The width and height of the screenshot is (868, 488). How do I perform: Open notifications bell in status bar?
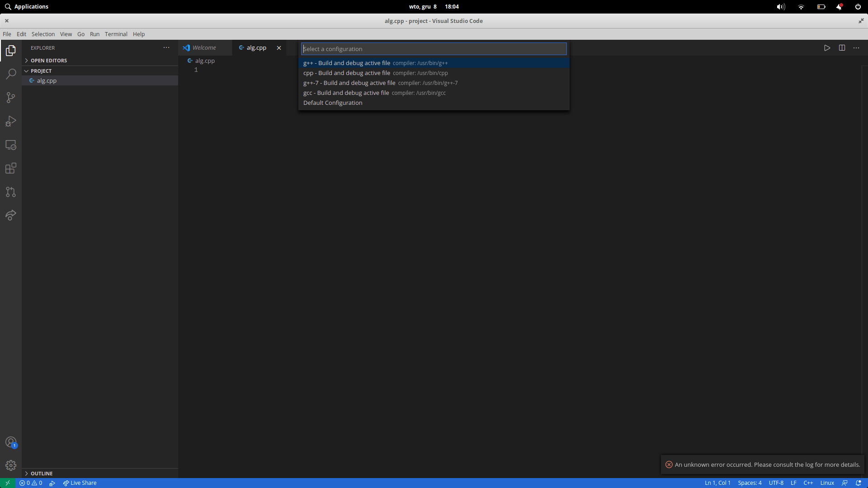tap(859, 483)
